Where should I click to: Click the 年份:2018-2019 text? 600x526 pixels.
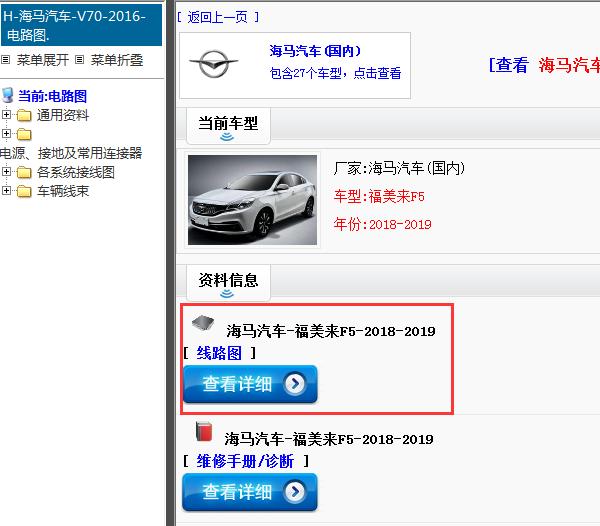click(383, 224)
